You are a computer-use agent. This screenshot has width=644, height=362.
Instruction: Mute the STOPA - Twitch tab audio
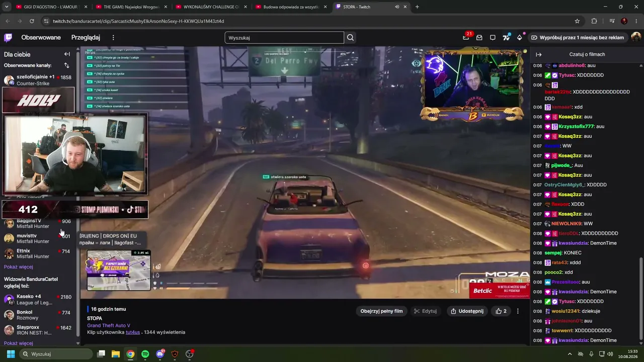point(397,7)
